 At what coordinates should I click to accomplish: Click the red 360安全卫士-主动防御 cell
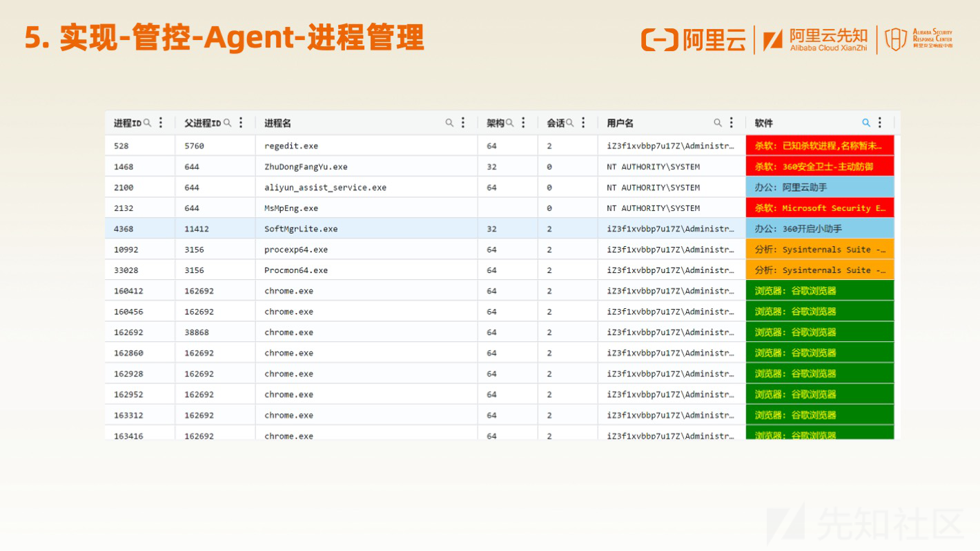[820, 166]
